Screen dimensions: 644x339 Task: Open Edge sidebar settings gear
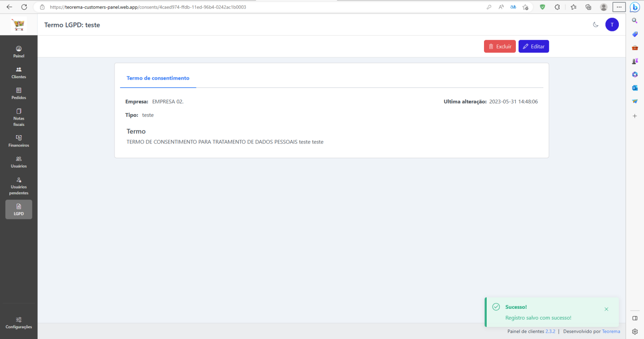tap(635, 331)
